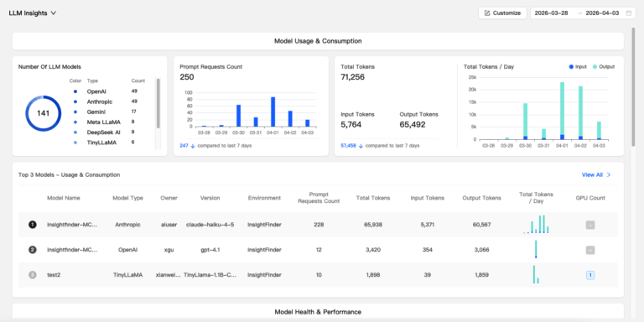Click Total Tokens column header
Image resolution: width=644 pixels, height=322 pixels.
[373, 198]
